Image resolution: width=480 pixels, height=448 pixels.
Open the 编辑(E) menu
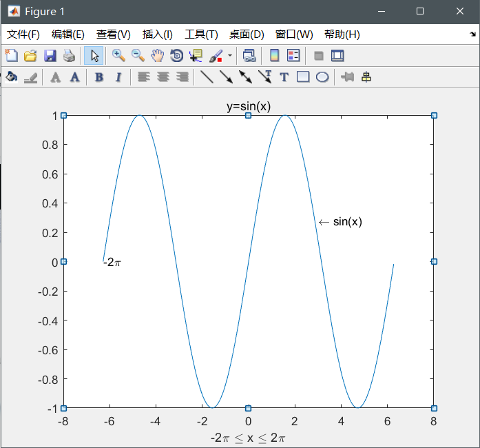pos(68,34)
